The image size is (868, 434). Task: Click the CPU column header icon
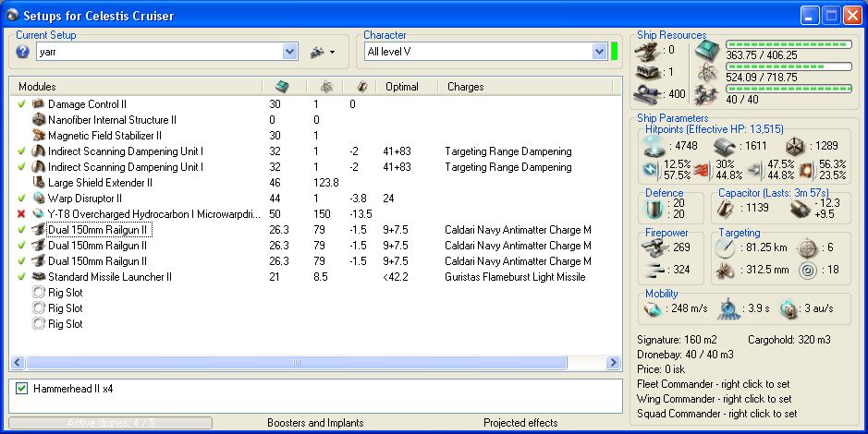coord(282,87)
